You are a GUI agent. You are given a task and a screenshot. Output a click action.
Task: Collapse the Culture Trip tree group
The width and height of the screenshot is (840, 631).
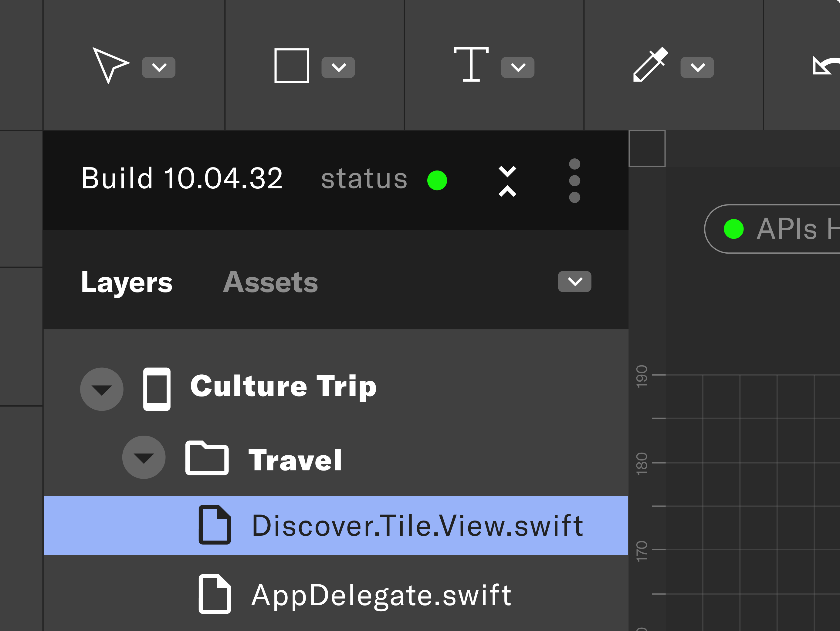point(102,389)
